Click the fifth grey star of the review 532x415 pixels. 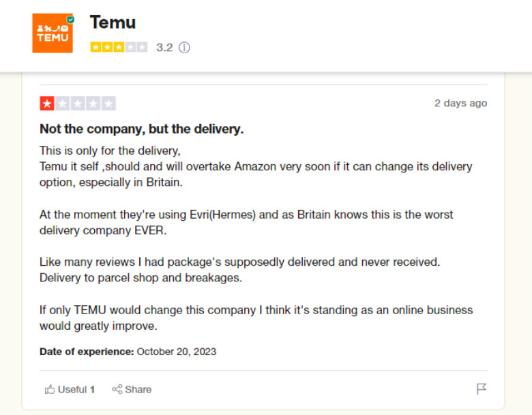click(108, 104)
